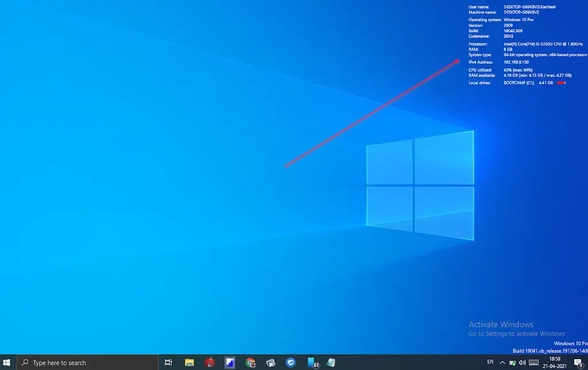588x370 pixels.
Task: Click the 'Codename:' label
Action: point(479,36)
